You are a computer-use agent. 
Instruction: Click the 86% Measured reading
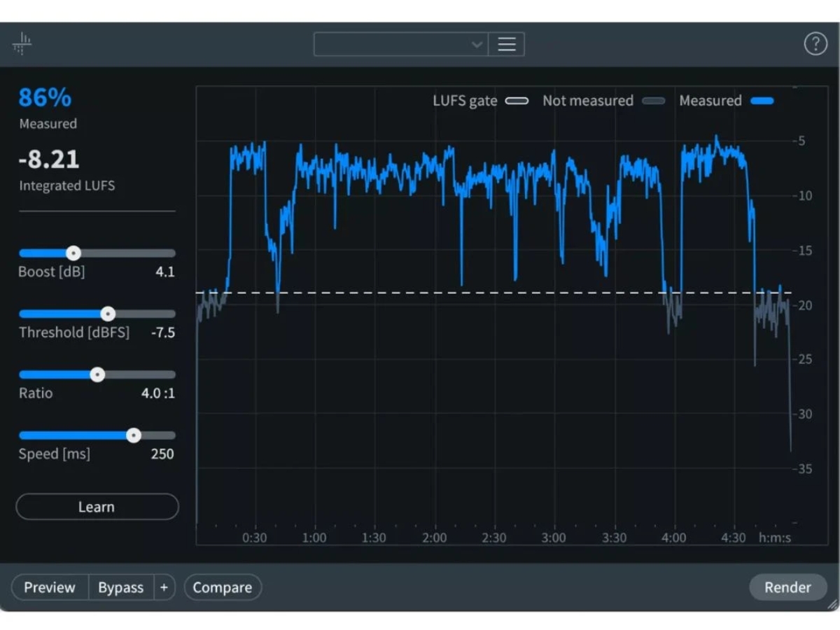[45, 98]
